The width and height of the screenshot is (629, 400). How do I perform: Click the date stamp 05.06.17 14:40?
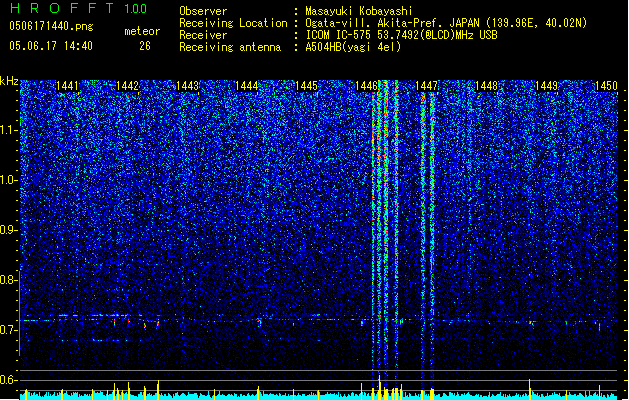coord(51,46)
